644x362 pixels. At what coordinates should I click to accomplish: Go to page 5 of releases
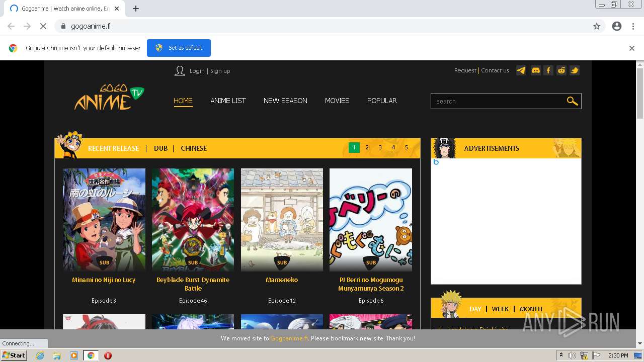[x=407, y=148]
